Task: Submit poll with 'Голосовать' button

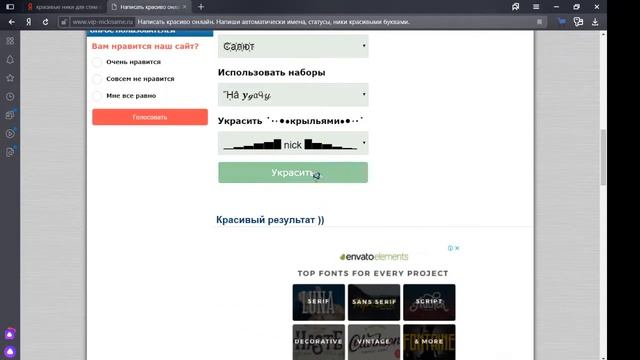Action: pyautogui.click(x=150, y=117)
